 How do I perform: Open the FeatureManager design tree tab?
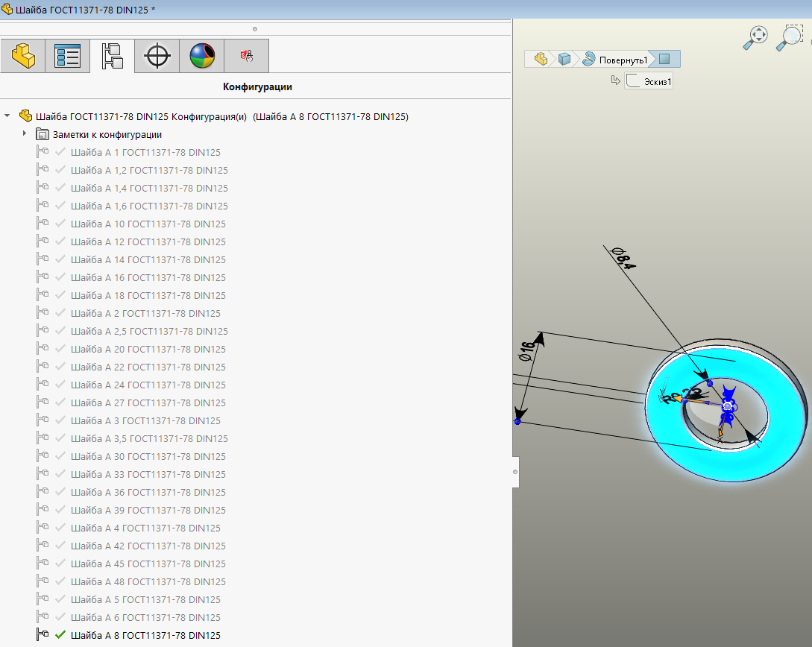[22, 56]
